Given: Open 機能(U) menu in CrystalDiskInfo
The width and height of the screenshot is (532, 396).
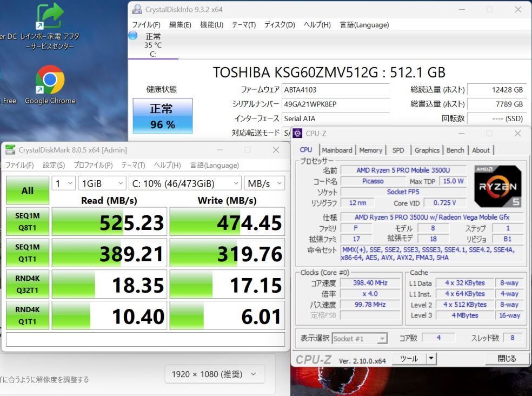Looking at the screenshot, I should 212,25.
